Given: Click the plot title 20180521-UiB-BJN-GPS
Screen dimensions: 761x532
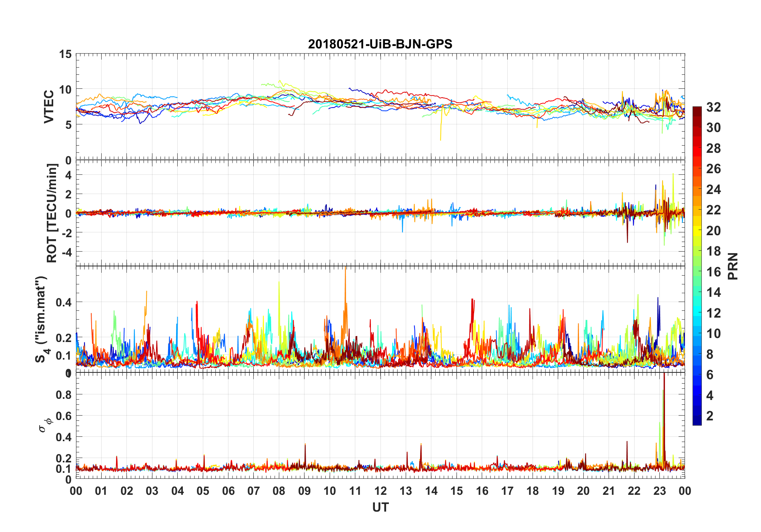Looking at the screenshot, I should [x=380, y=44].
